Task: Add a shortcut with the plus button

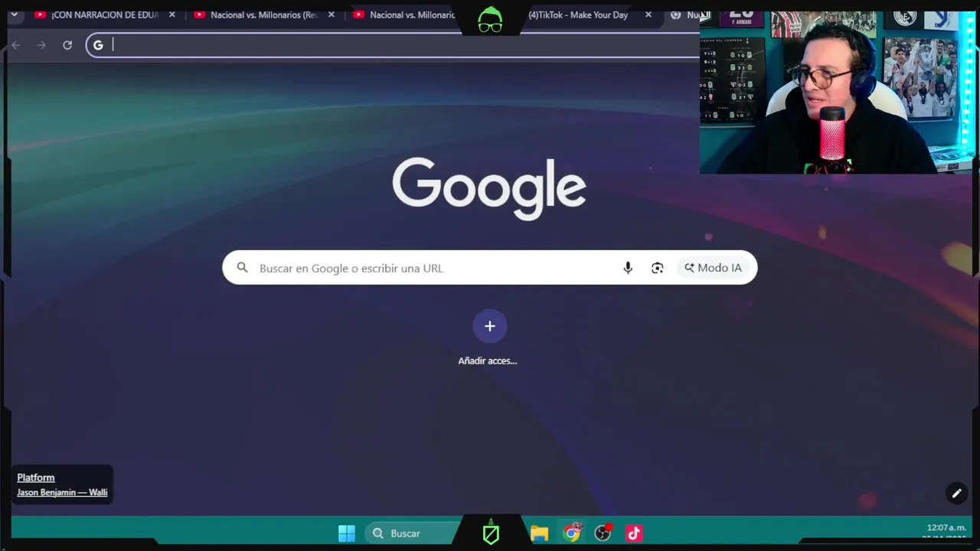Action: (489, 326)
